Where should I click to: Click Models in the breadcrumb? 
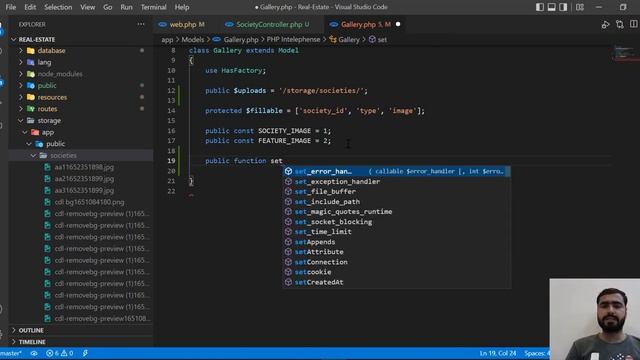click(x=193, y=40)
